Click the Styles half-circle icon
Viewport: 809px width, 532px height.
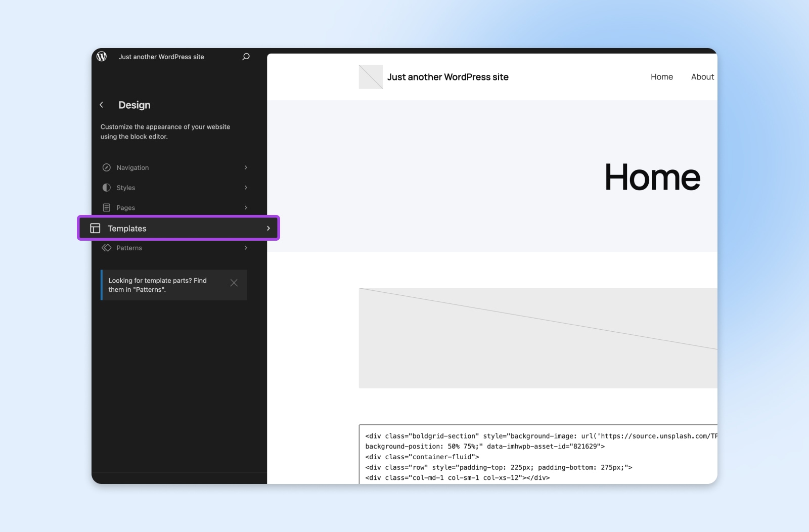click(x=106, y=188)
